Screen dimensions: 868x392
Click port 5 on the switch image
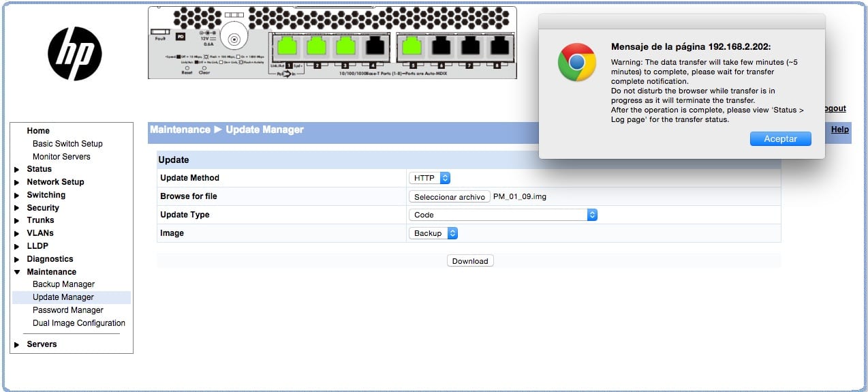point(413,46)
